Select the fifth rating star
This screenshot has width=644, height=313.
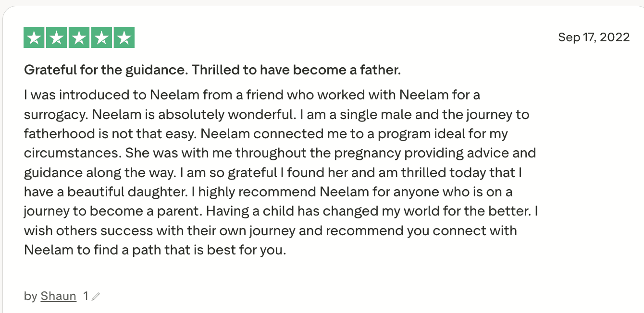click(x=124, y=38)
